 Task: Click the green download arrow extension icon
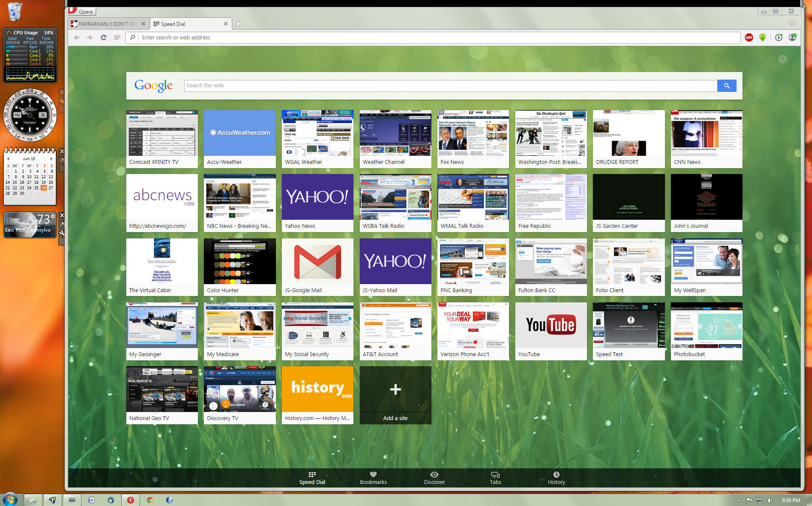click(762, 38)
